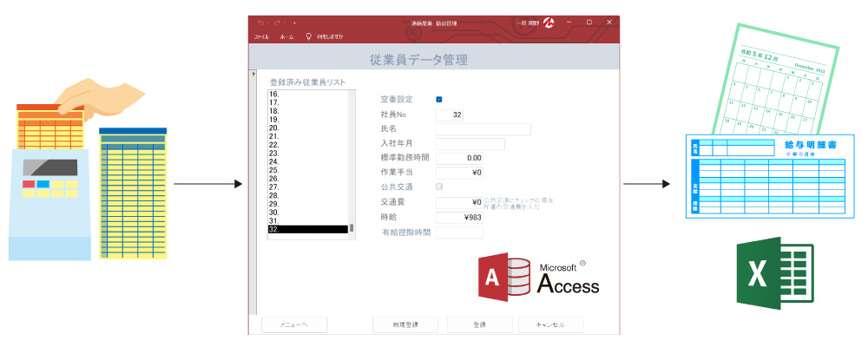
Task: Select employee list row 25.
Action: 308,170
